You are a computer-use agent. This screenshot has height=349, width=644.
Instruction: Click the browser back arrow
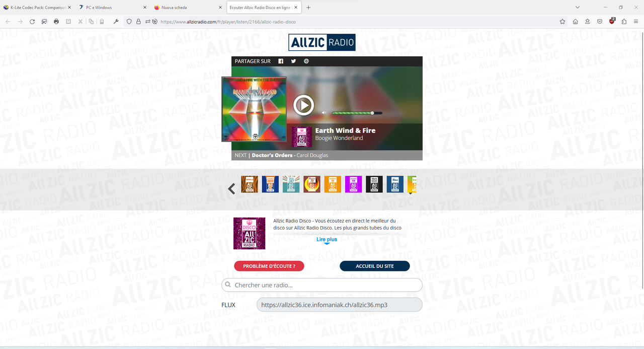point(8,22)
